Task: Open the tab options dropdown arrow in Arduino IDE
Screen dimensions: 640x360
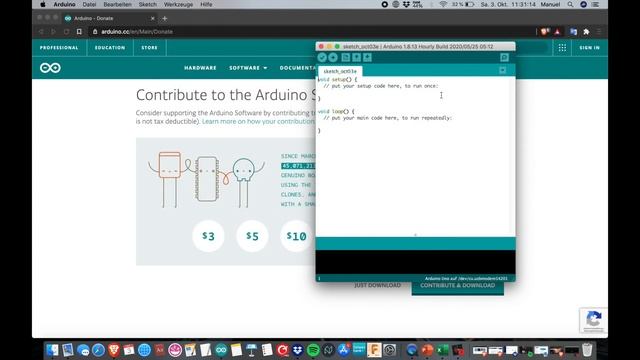Action: [502, 71]
